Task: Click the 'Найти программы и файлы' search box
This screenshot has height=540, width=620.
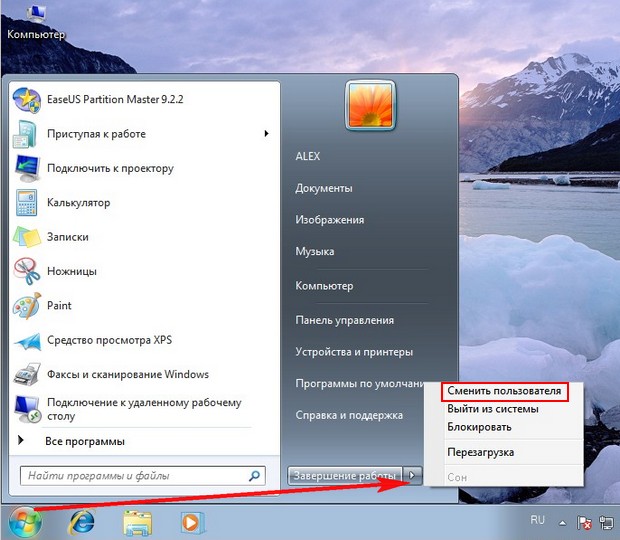Action: pyautogui.click(x=135, y=476)
